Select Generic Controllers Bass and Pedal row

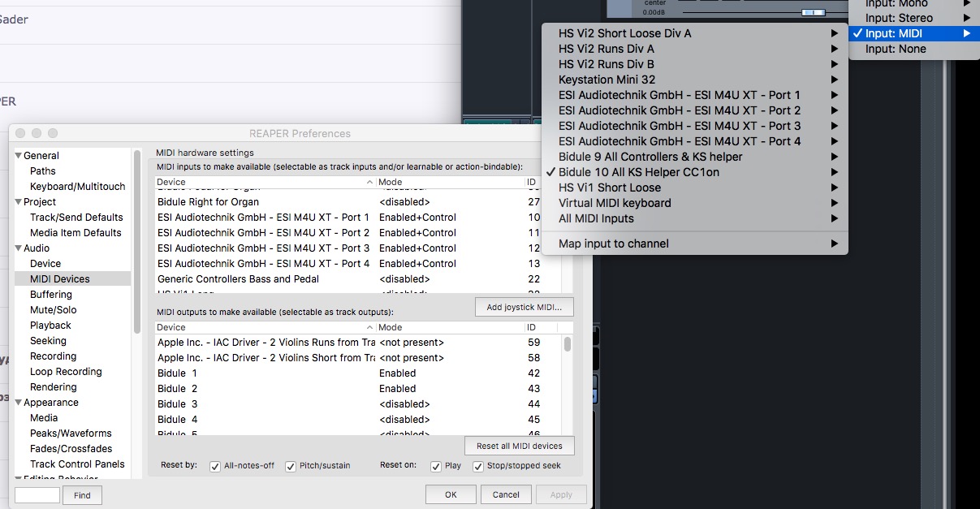point(358,279)
